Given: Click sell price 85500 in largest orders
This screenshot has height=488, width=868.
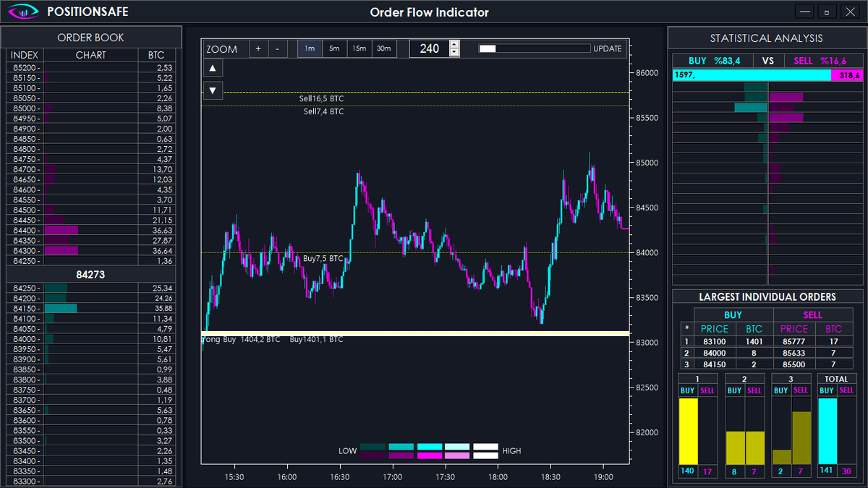Looking at the screenshot, I should 793,364.
